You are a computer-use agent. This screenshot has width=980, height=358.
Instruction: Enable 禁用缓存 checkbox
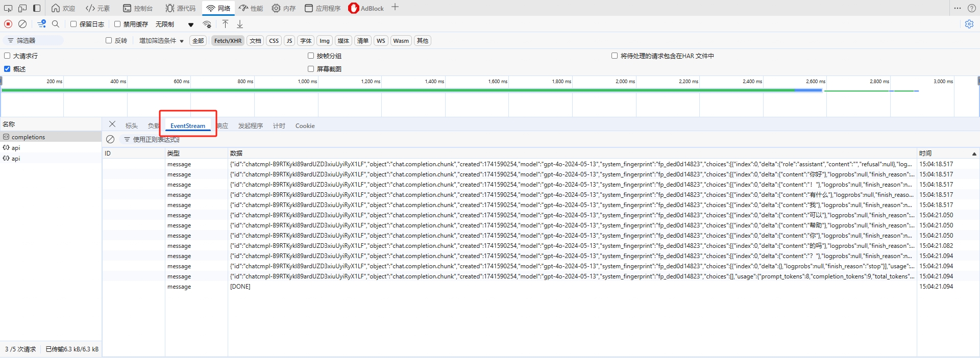click(x=117, y=24)
